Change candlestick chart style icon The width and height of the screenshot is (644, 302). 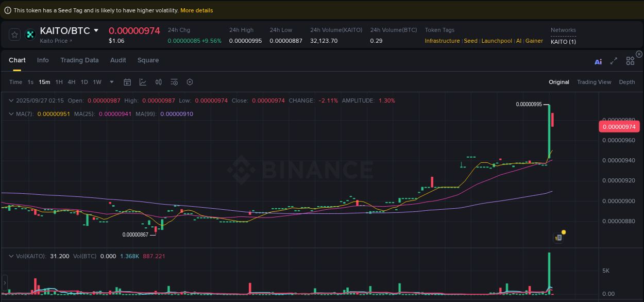click(159, 82)
